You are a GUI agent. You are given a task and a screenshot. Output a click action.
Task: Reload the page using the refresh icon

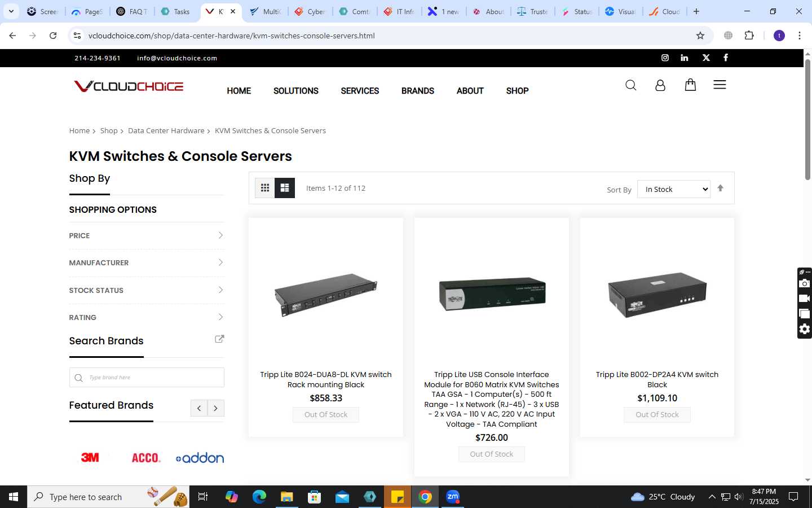[x=53, y=36]
